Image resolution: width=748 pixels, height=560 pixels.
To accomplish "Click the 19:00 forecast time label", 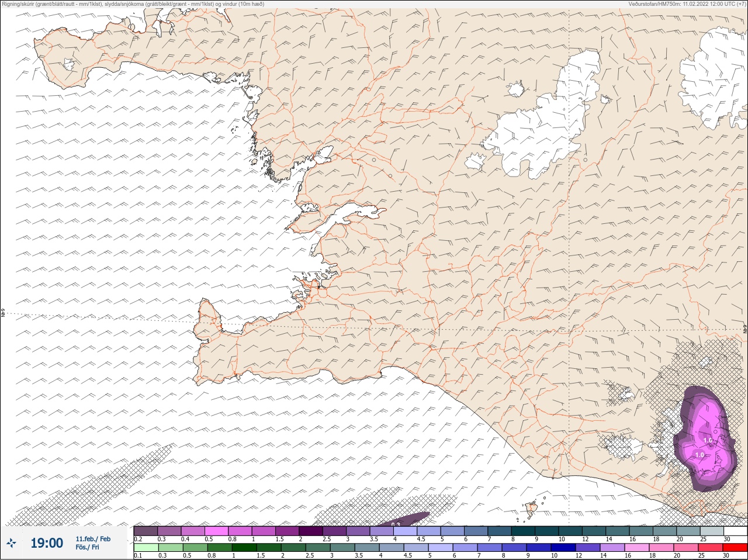I will tap(47, 544).
